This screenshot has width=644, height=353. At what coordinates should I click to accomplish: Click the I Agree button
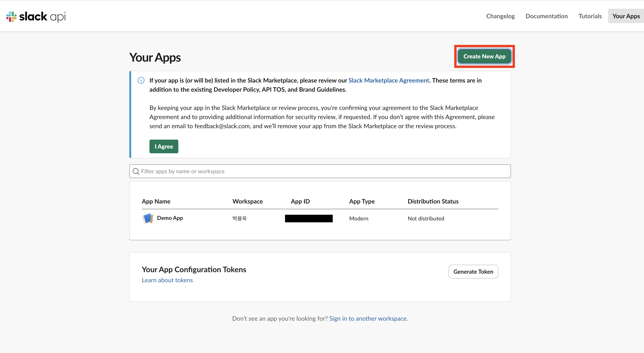164,146
